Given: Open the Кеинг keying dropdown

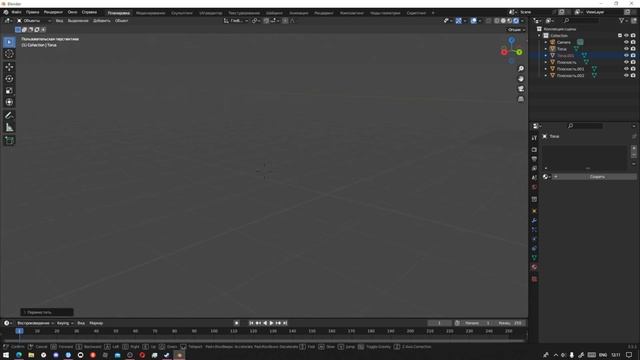Looking at the screenshot, I should coord(65,323).
